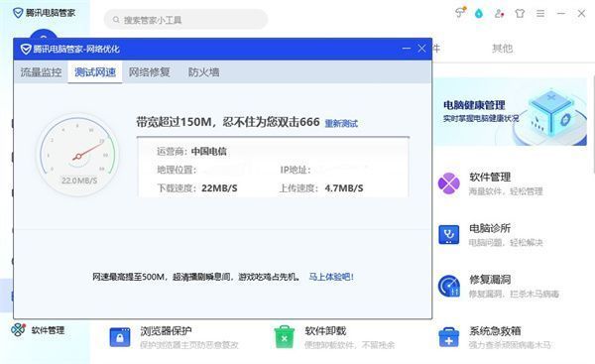Click the 浏览器保护 lock icon
The height and width of the screenshot is (364, 595).
(120, 337)
